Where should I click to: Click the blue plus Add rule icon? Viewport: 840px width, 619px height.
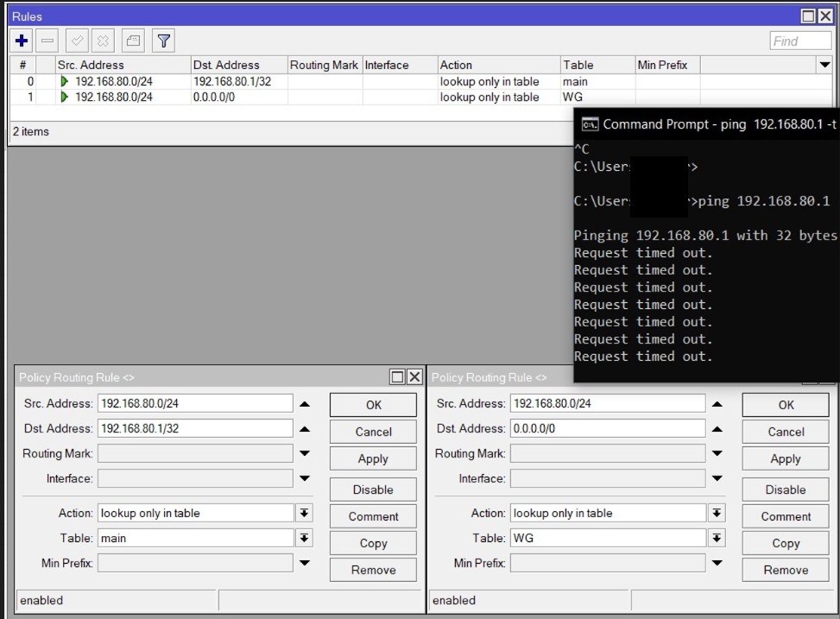(x=22, y=41)
